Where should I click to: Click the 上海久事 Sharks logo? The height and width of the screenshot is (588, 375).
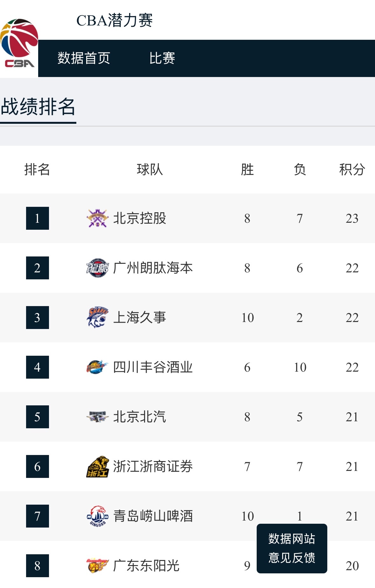(x=97, y=318)
